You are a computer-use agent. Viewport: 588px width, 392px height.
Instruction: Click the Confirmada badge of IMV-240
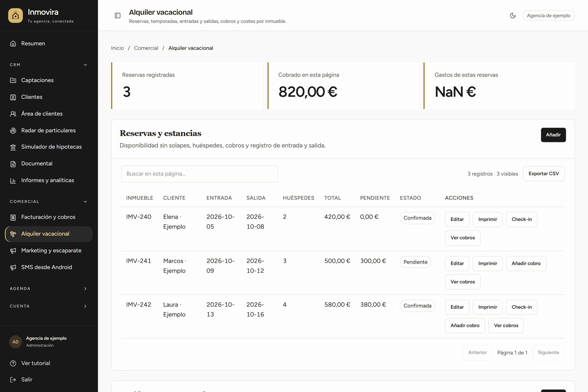coord(417,218)
